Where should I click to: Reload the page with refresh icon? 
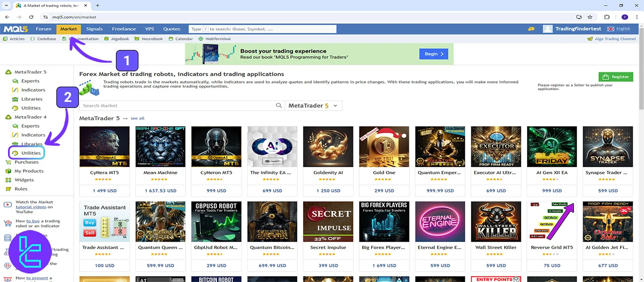pyautogui.click(x=31, y=17)
